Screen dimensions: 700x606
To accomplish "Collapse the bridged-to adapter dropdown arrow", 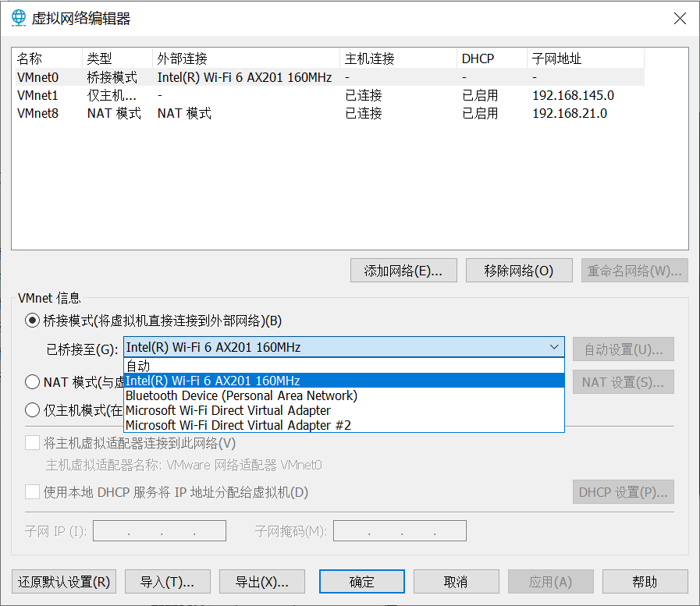I will [x=554, y=347].
